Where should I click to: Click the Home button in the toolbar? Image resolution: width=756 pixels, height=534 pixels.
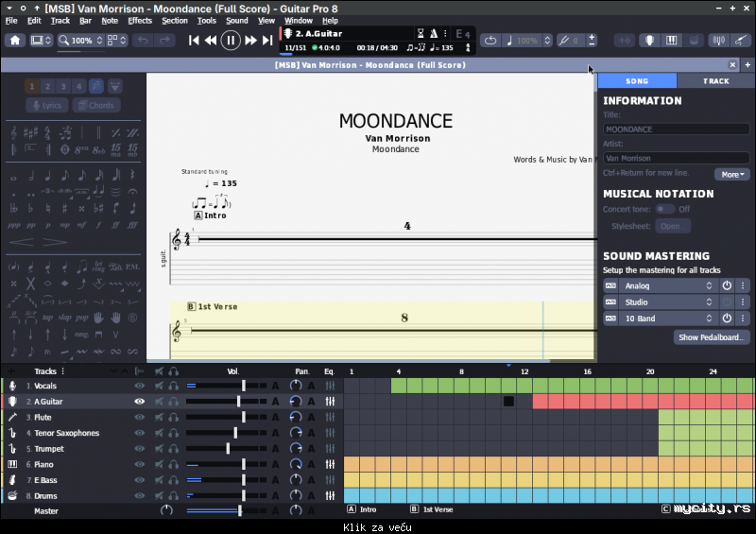(15, 41)
